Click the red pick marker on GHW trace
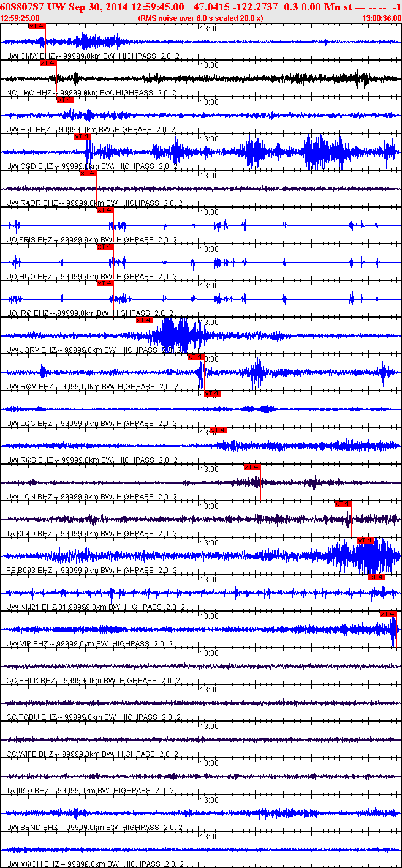 click(x=37, y=26)
